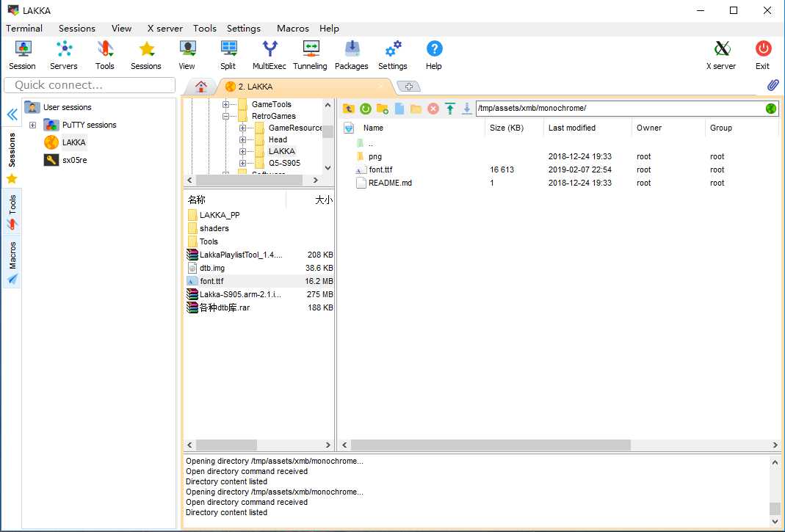Screen dimensions: 785x532
Task: Open the Sessions star icon in toolbar
Action: pos(145,55)
